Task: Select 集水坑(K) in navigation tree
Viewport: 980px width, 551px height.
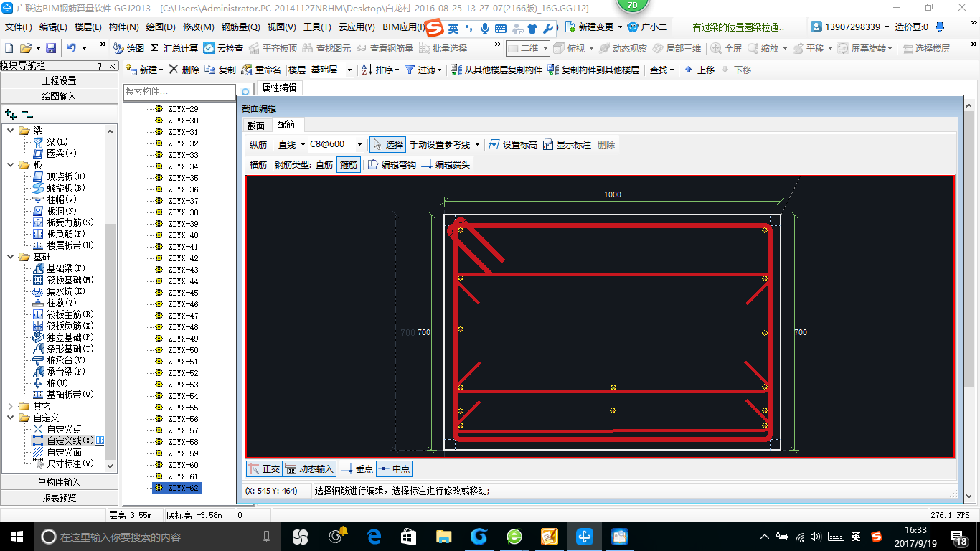Action: 60,291
